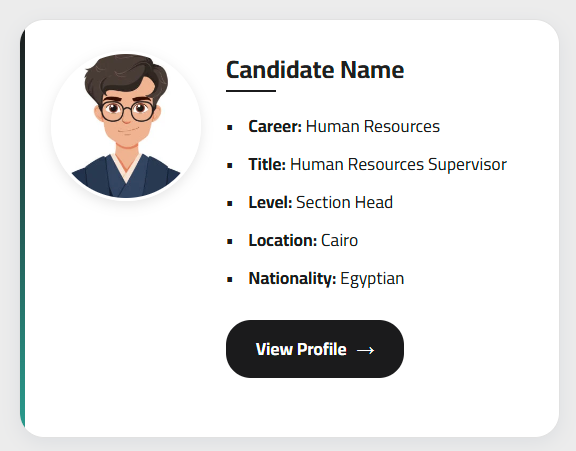Select the Candidate Name heading
This screenshot has width=576, height=451.
(x=315, y=70)
